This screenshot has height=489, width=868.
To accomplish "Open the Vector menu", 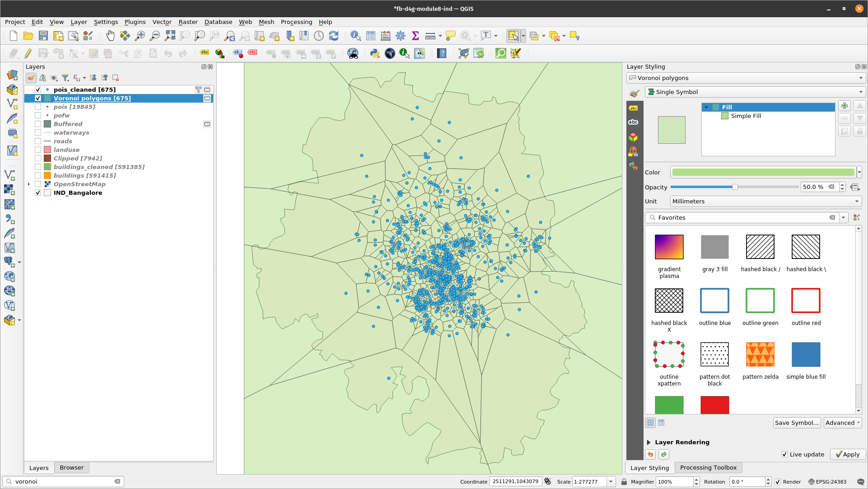I will (x=162, y=22).
